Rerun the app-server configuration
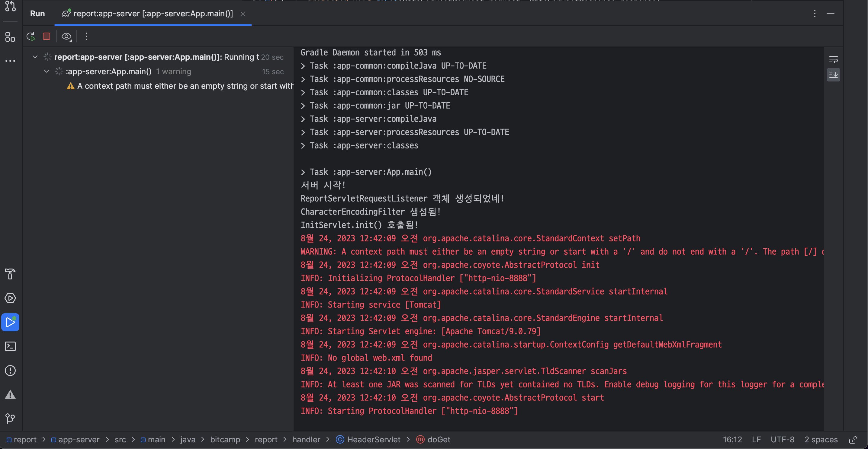This screenshot has width=868, height=449. (31, 36)
